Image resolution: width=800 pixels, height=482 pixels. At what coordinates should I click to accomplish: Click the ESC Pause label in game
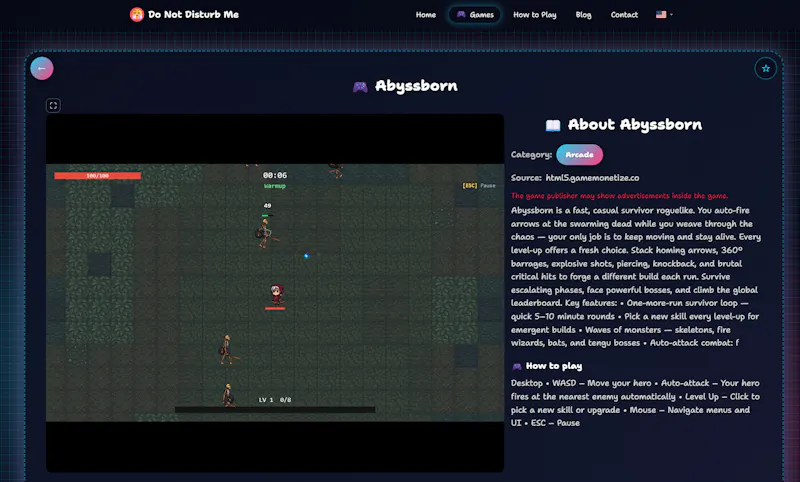point(479,186)
